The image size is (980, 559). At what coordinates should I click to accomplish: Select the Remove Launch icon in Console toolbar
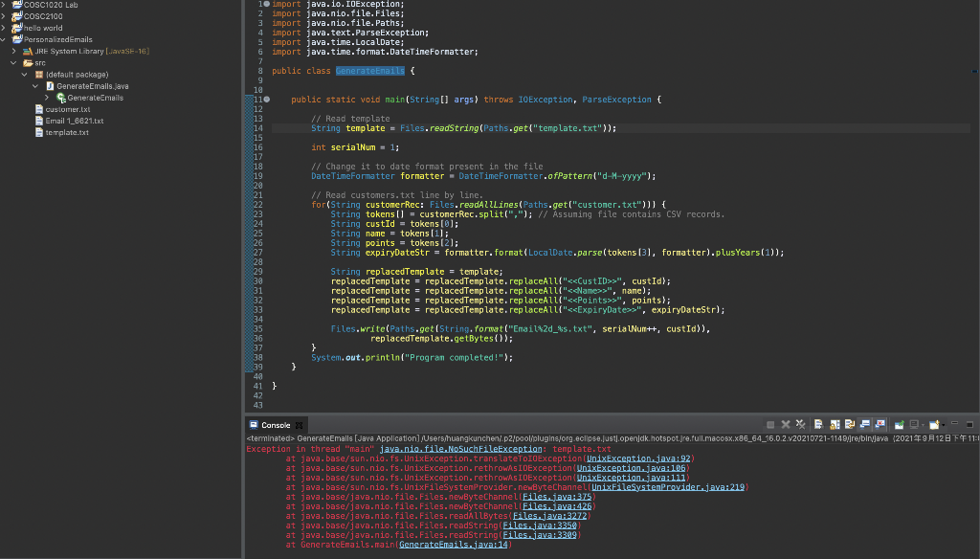[785, 424]
